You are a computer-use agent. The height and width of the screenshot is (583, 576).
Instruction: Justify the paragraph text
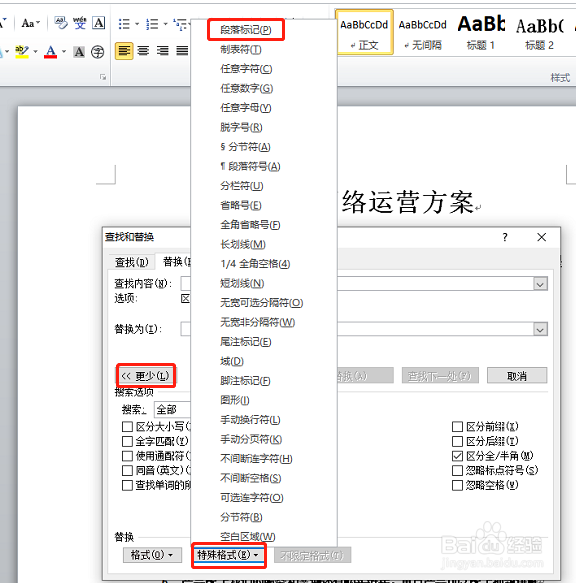click(x=182, y=51)
